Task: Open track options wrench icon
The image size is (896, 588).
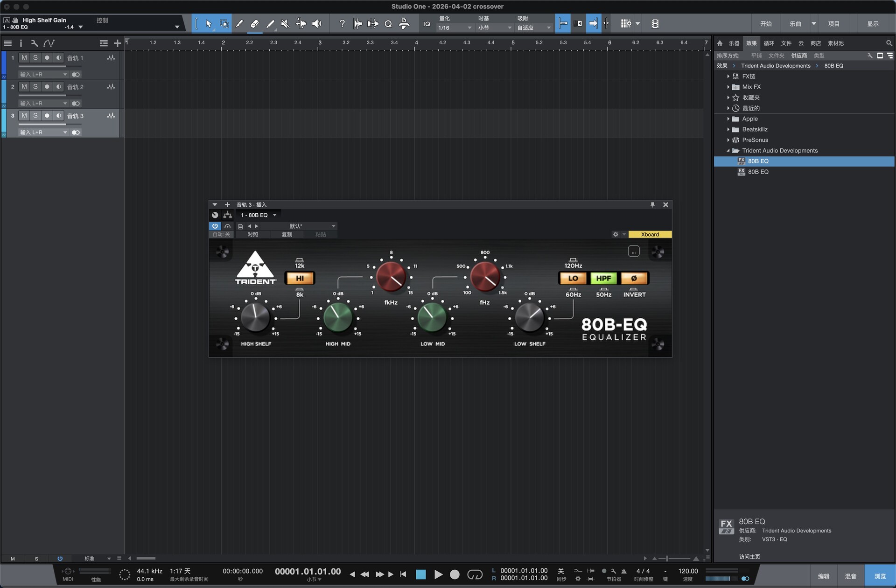Action: pos(34,43)
